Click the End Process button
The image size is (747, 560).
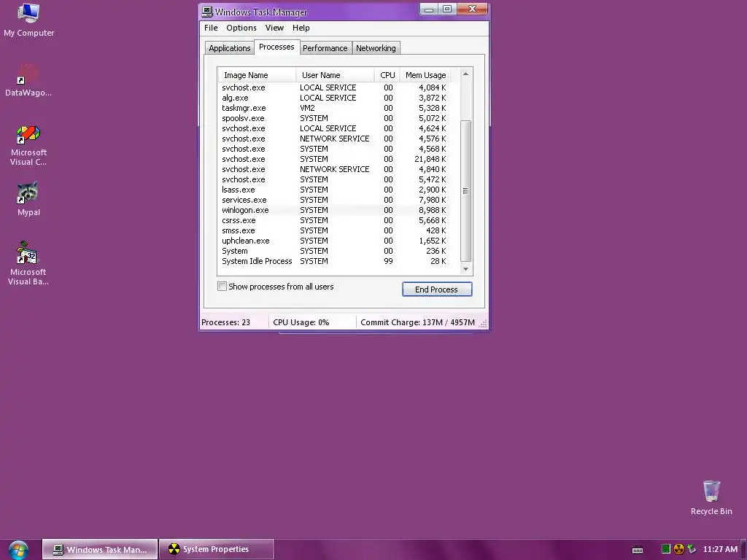coord(437,289)
